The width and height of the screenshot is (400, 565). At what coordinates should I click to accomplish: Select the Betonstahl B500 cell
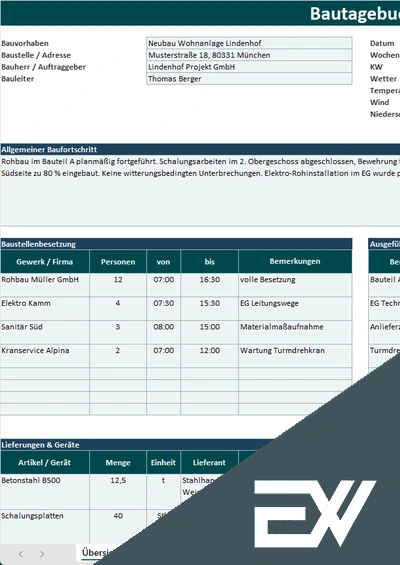45,491
